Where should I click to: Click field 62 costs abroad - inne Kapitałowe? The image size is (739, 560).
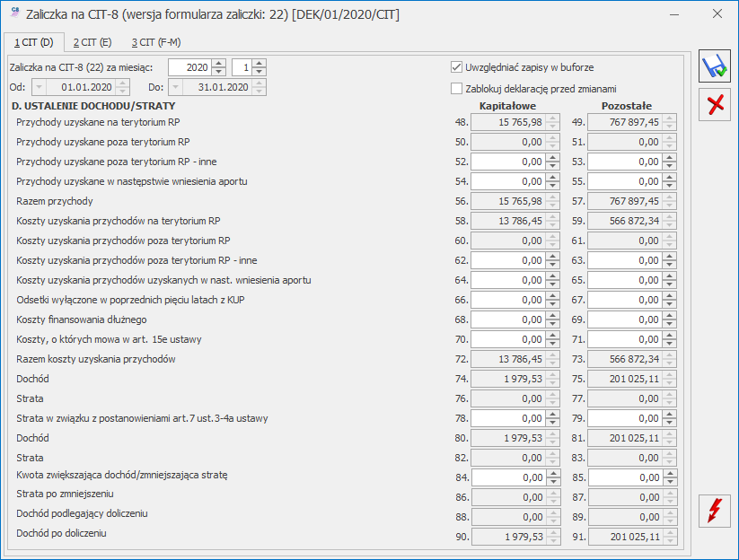(508, 260)
